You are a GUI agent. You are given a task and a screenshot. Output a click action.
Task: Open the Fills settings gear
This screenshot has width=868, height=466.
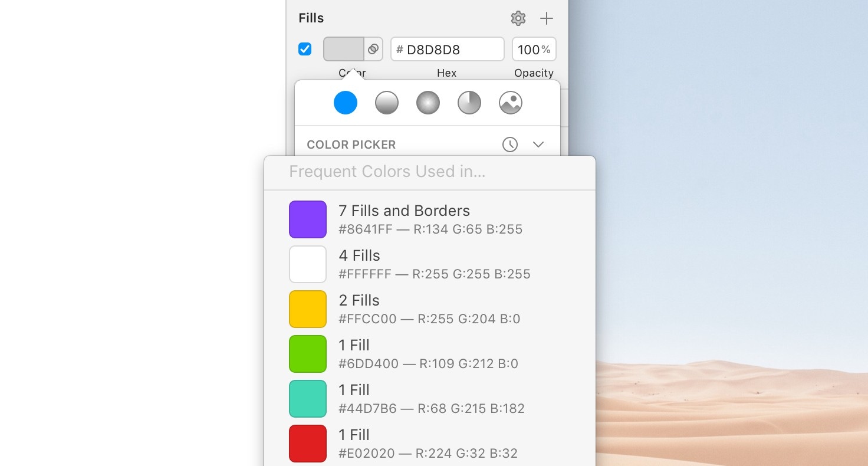click(x=518, y=18)
